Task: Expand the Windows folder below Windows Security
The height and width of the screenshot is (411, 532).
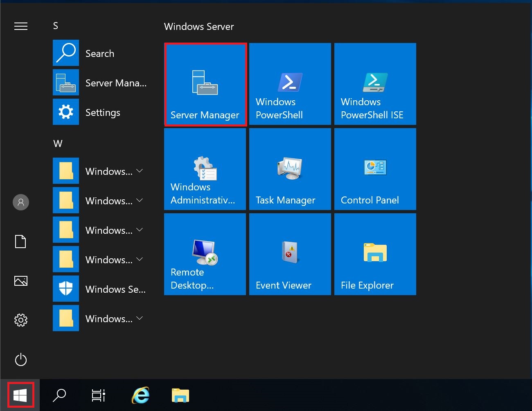Action: coord(140,318)
